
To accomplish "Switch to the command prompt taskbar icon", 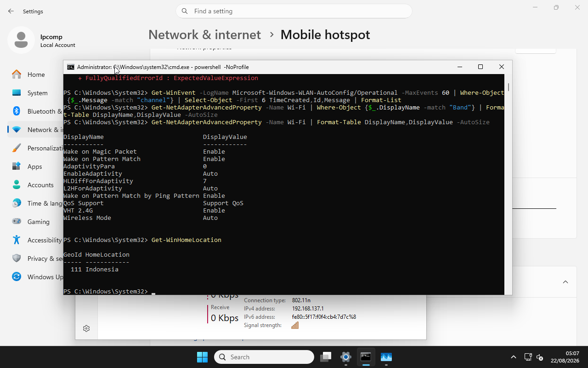I will 366,357.
